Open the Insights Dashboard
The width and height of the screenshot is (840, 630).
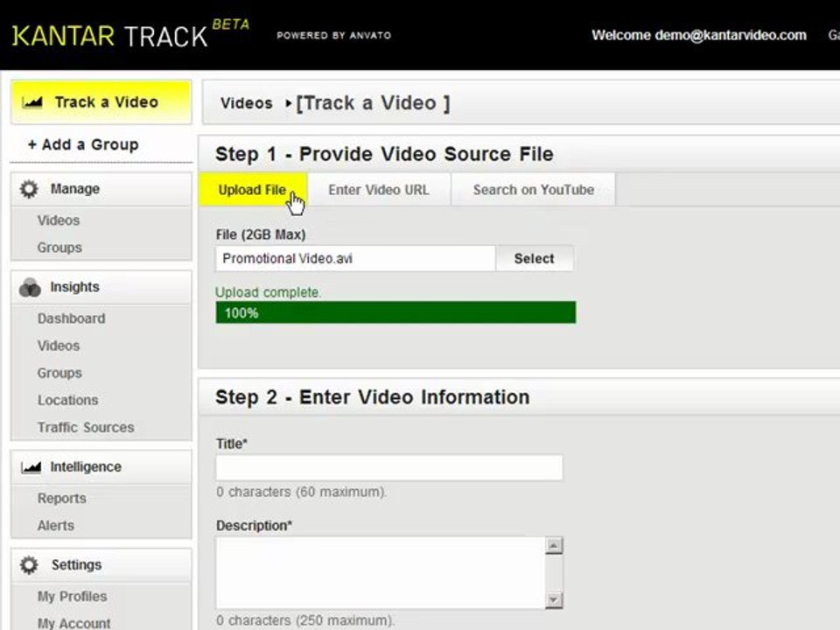pyautogui.click(x=71, y=318)
